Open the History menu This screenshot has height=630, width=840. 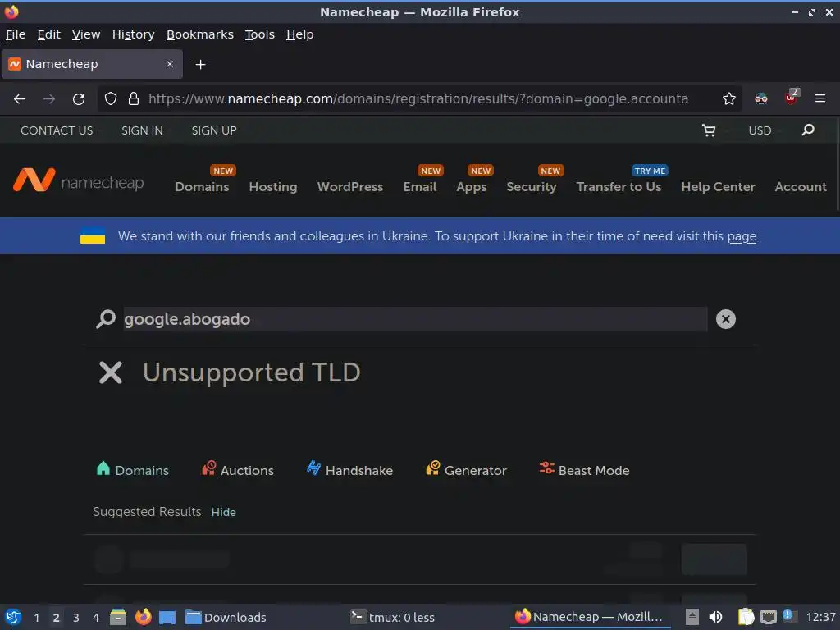[x=134, y=34]
